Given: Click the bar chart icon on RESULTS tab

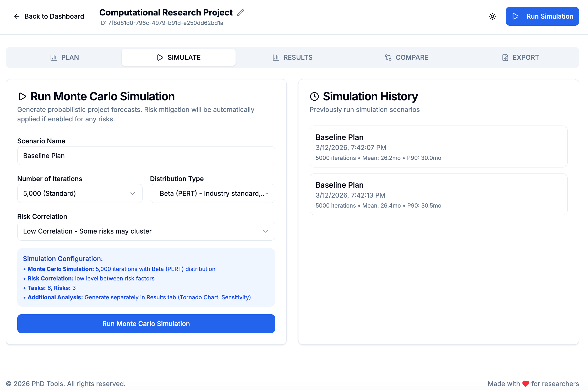Looking at the screenshot, I should 276,57.
